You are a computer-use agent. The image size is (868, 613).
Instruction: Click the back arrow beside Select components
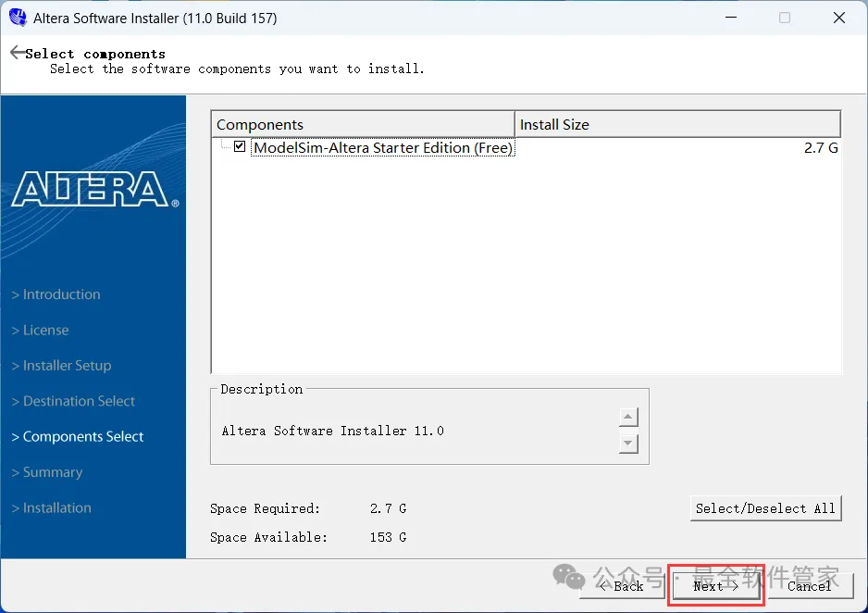[x=18, y=52]
